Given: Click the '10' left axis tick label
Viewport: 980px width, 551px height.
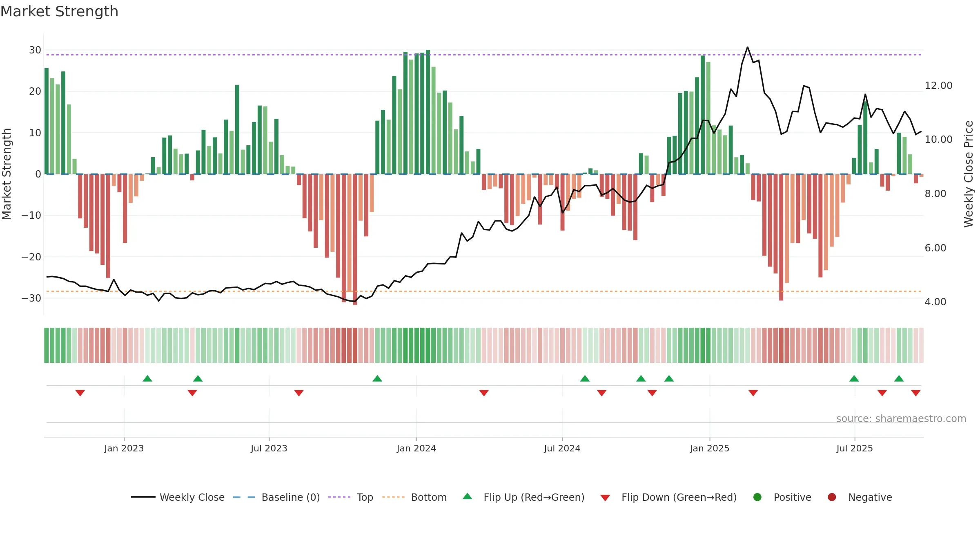Looking at the screenshot, I should (x=35, y=133).
